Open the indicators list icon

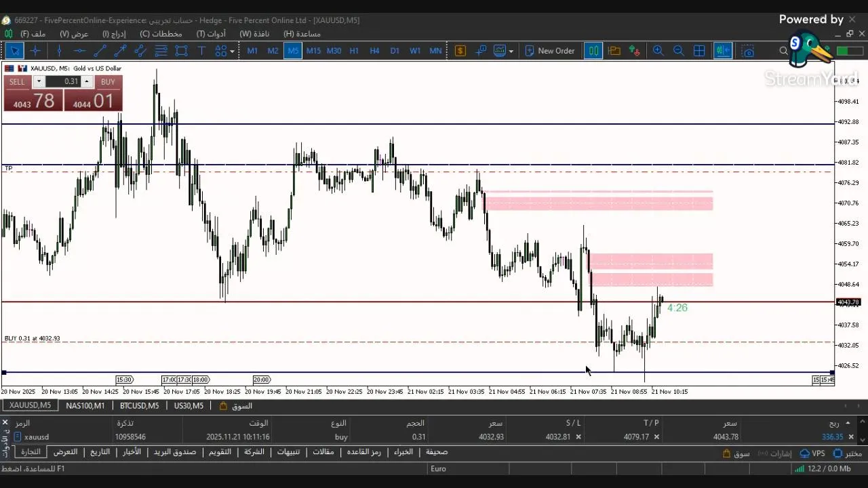[481, 51]
